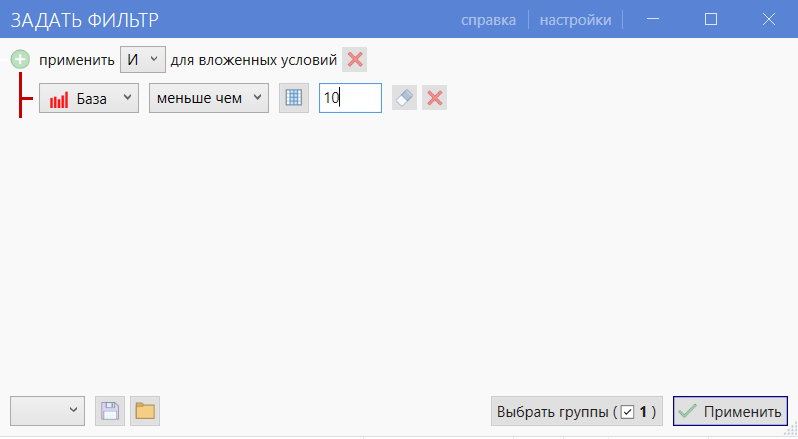This screenshot has width=798, height=439.
Task: Open the table value picker grid icon
Action: click(294, 98)
